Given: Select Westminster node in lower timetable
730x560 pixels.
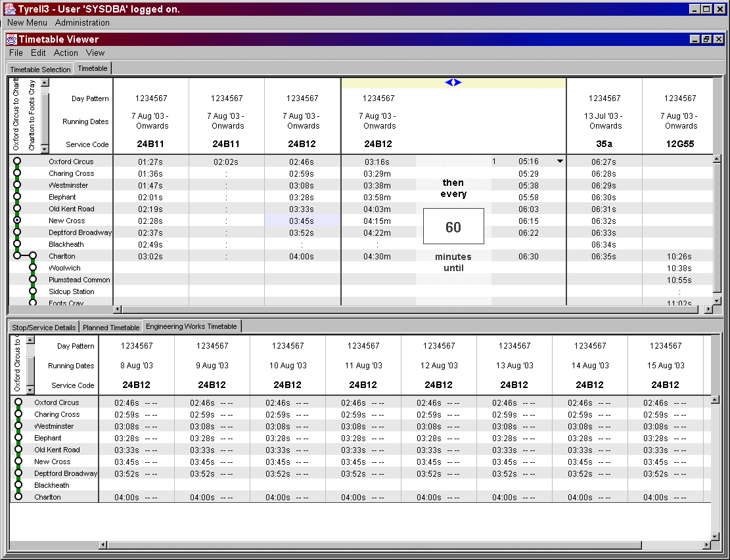Looking at the screenshot, I should pyautogui.click(x=18, y=425).
